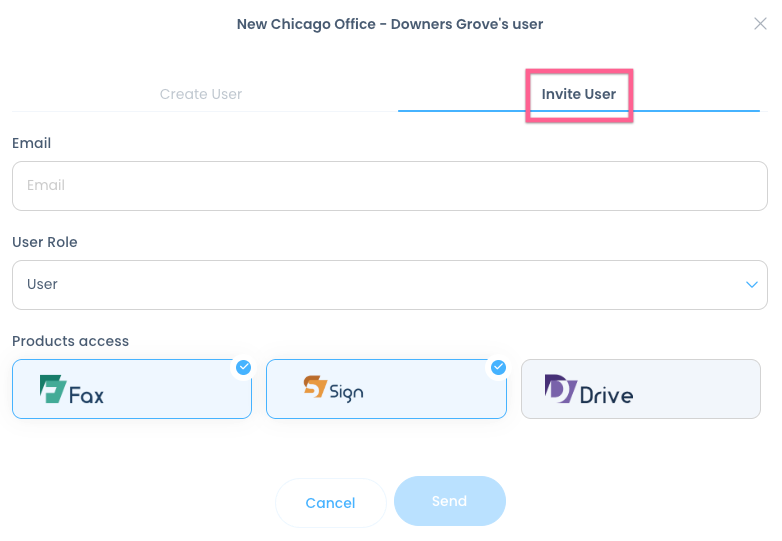
Task: Close the new user dialog
Action: tap(760, 24)
